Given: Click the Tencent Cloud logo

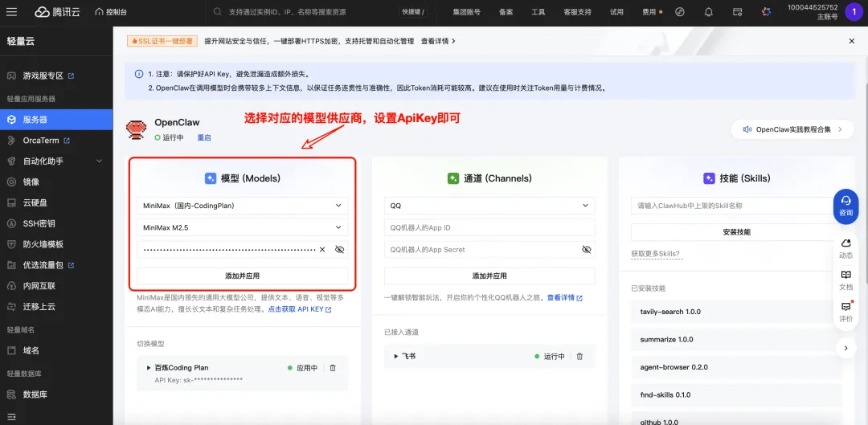Looking at the screenshot, I should (x=57, y=11).
